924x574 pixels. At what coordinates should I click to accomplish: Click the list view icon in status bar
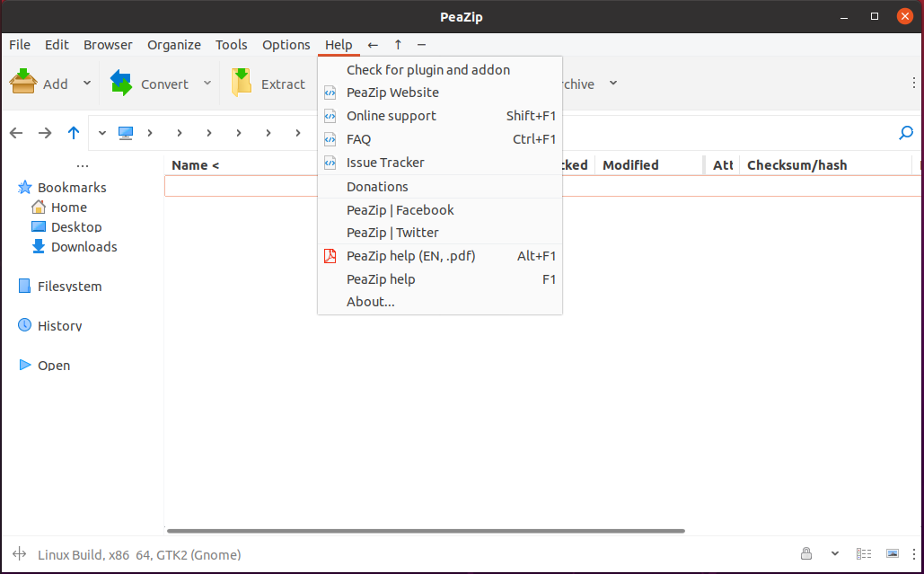point(864,553)
